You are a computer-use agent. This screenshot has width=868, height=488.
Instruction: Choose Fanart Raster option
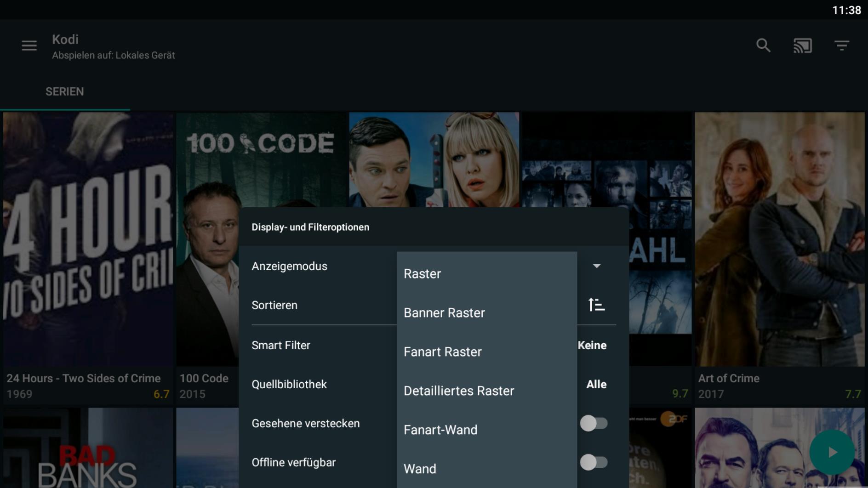tap(487, 352)
